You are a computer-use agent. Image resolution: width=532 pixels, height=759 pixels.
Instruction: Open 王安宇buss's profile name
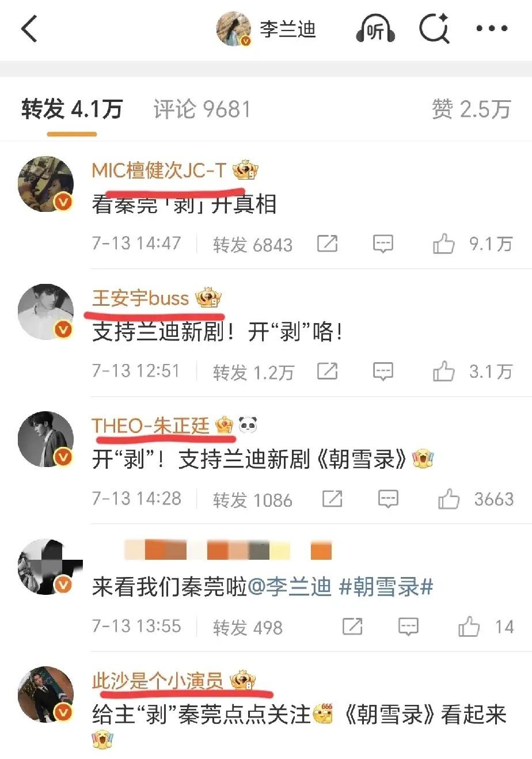coord(140,298)
